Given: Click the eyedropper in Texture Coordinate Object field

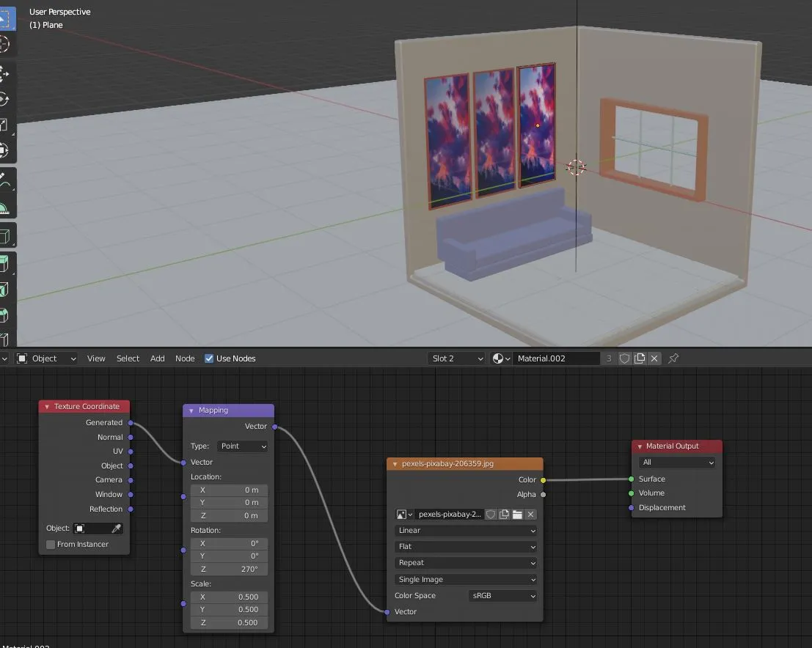Looking at the screenshot, I should [117, 529].
